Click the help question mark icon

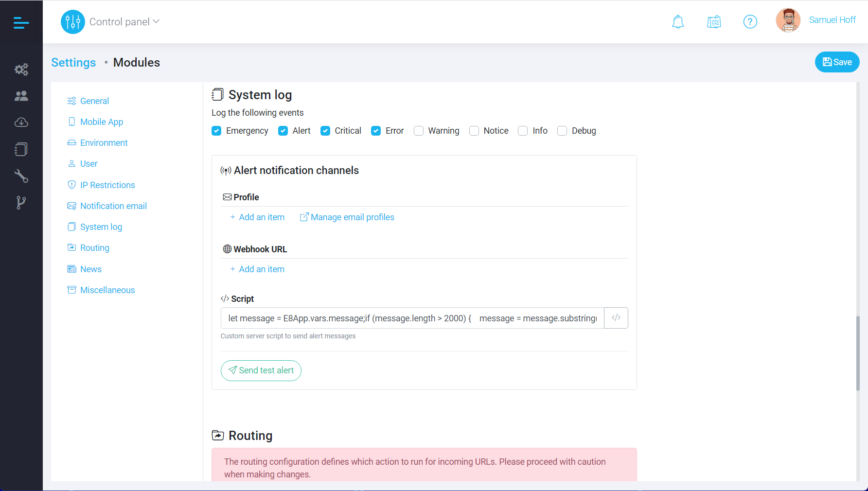(750, 21)
